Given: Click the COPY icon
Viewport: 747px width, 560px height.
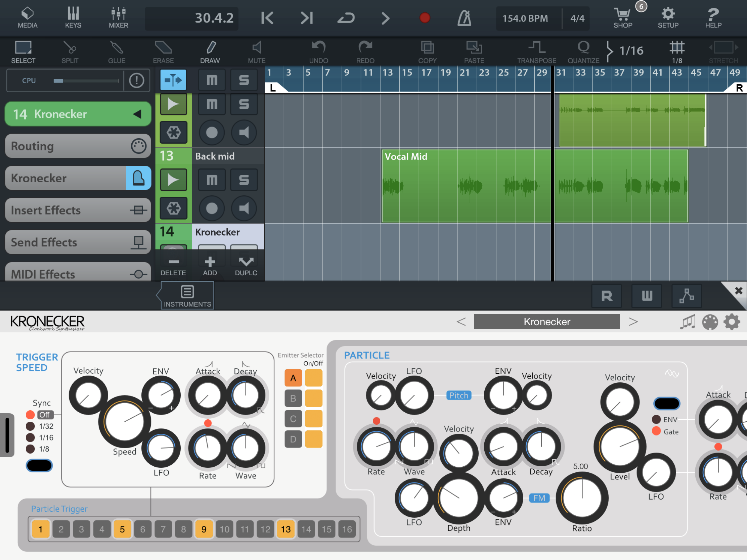Looking at the screenshot, I should 427,52.
